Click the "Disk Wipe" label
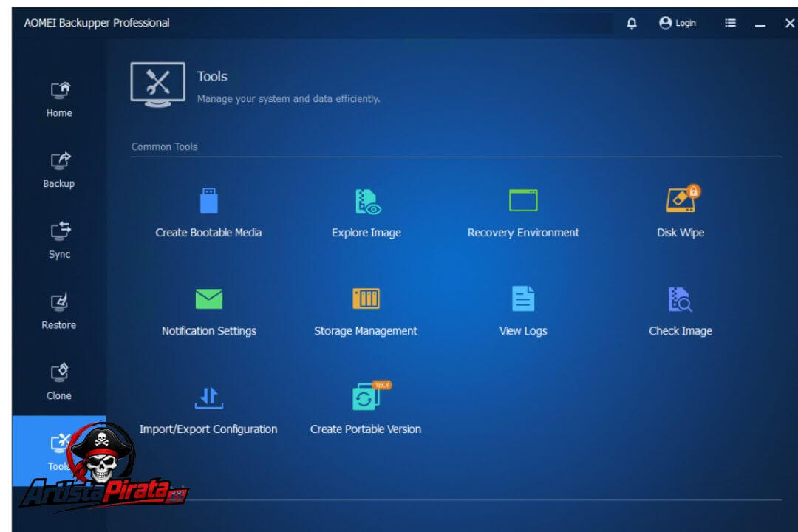This screenshot has height=532, width=798. click(x=681, y=233)
